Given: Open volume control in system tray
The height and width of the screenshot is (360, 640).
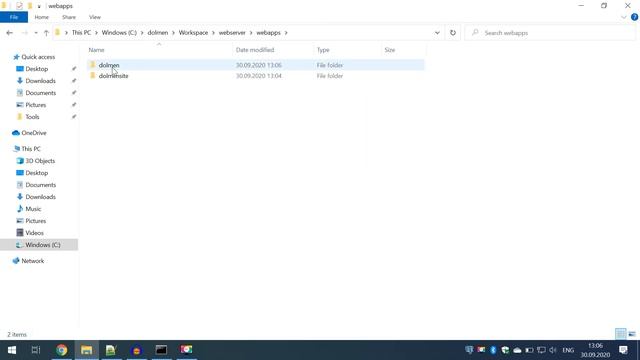Looking at the screenshot, I should (553, 350).
